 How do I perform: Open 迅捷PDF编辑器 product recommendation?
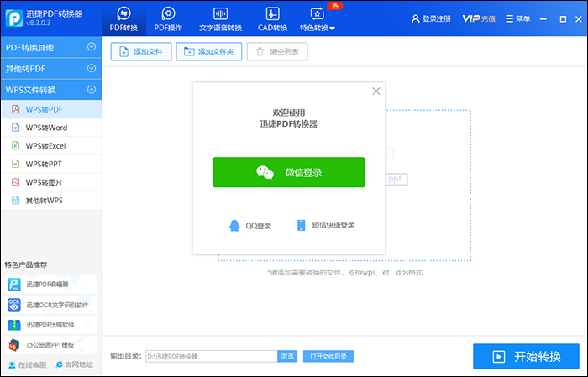click(x=52, y=285)
